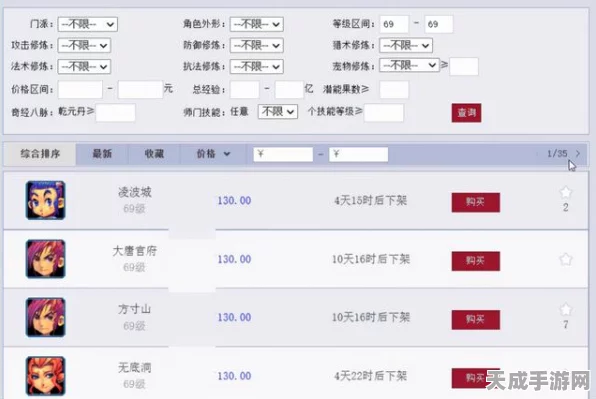Click the 宠物修炼 minimum value field

[464, 66]
